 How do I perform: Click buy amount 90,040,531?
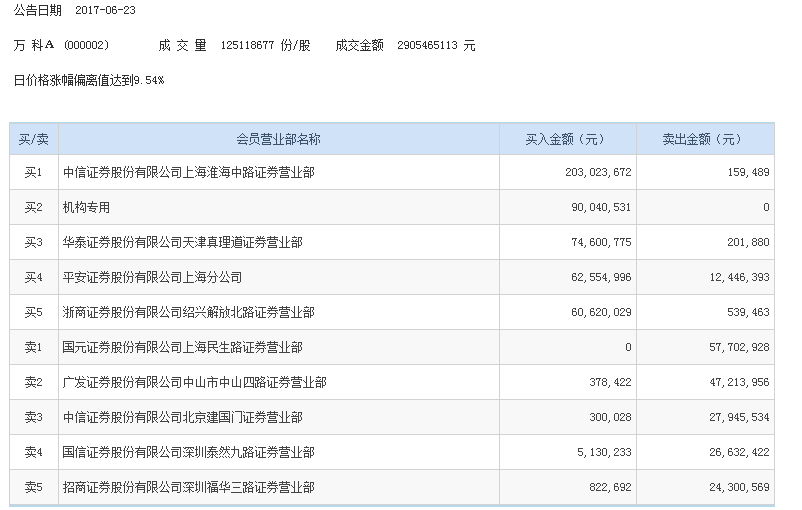(601, 207)
